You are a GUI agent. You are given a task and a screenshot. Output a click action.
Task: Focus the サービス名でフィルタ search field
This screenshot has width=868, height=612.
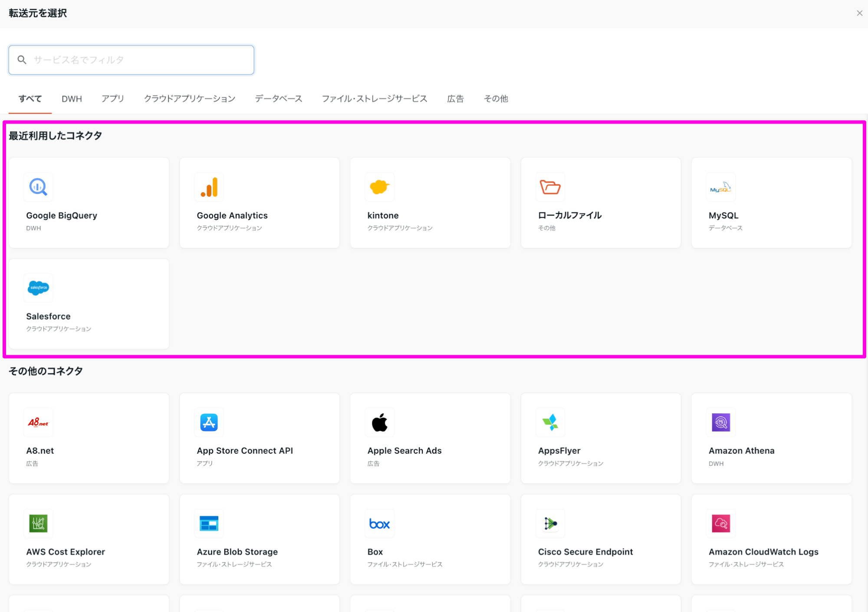coord(131,60)
